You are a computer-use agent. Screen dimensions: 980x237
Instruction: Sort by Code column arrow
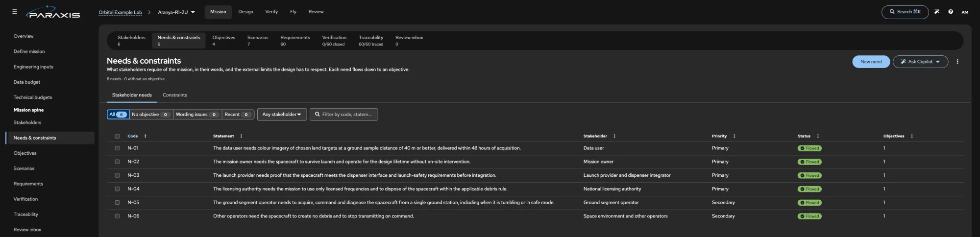pyautogui.click(x=145, y=136)
